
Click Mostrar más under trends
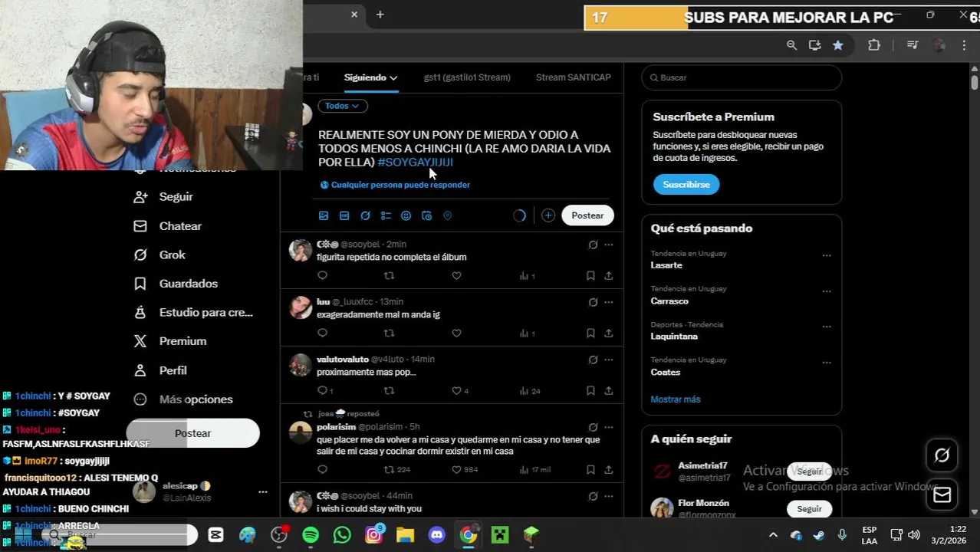pos(676,399)
